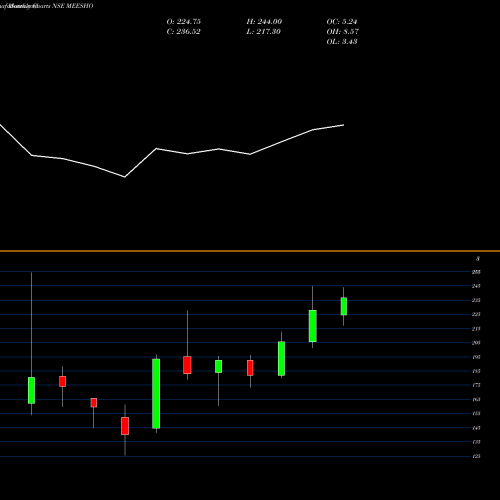Screen dimensions: 500x500
Task: Select green candle body spanning 205 to 228
Action: point(313,326)
